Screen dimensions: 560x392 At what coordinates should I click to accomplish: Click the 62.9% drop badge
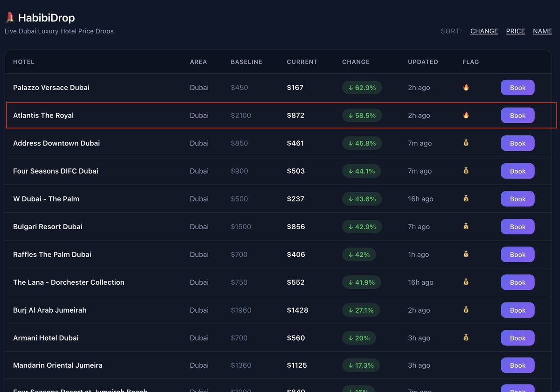pos(362,88)
